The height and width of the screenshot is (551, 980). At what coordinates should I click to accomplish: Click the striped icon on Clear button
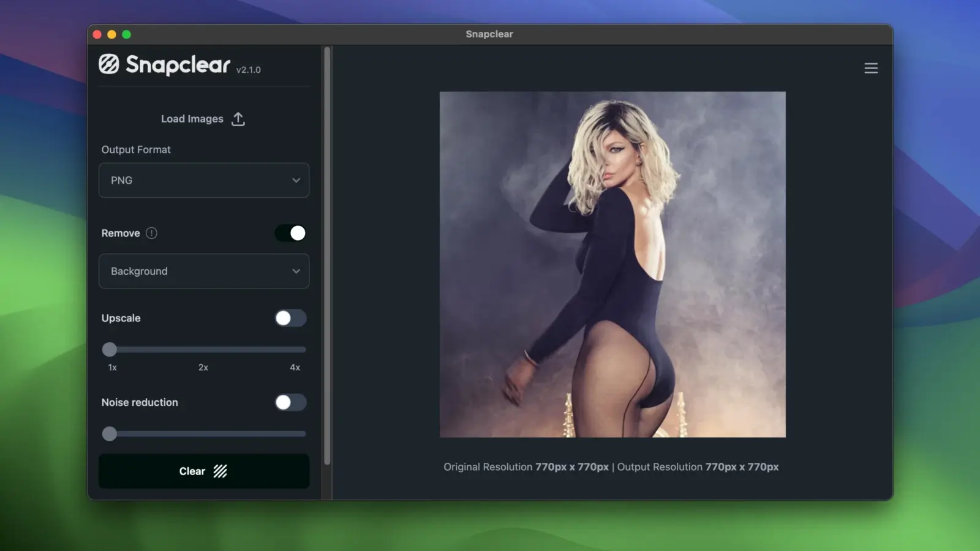point(221,471)
